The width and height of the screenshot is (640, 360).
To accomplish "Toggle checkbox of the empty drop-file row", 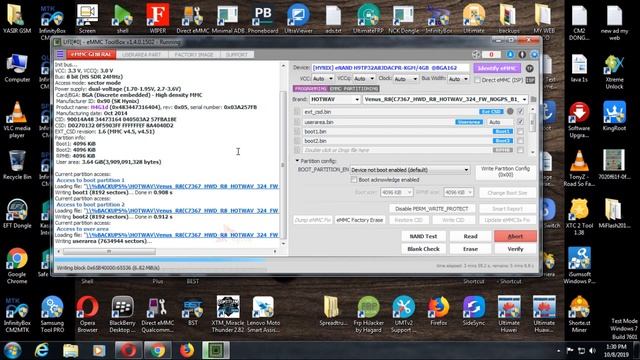I will pyautogui.click(x=520, y=150).
